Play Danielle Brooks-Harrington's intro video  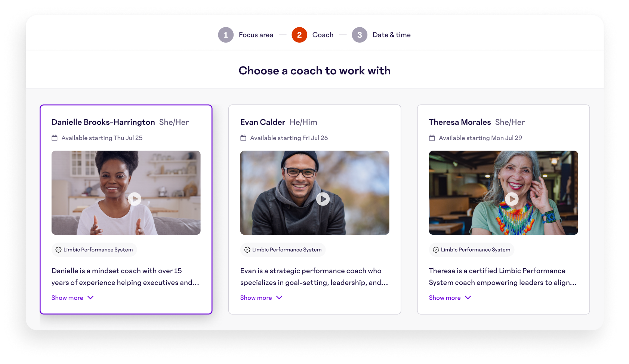pyautogui.click(x=135, y=199)
